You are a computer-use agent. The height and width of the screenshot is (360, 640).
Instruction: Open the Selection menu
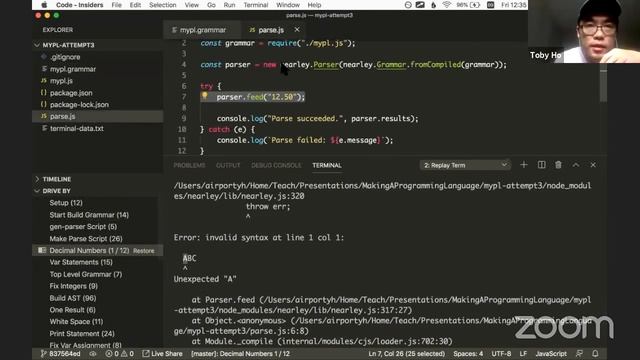tap(162, 5)
